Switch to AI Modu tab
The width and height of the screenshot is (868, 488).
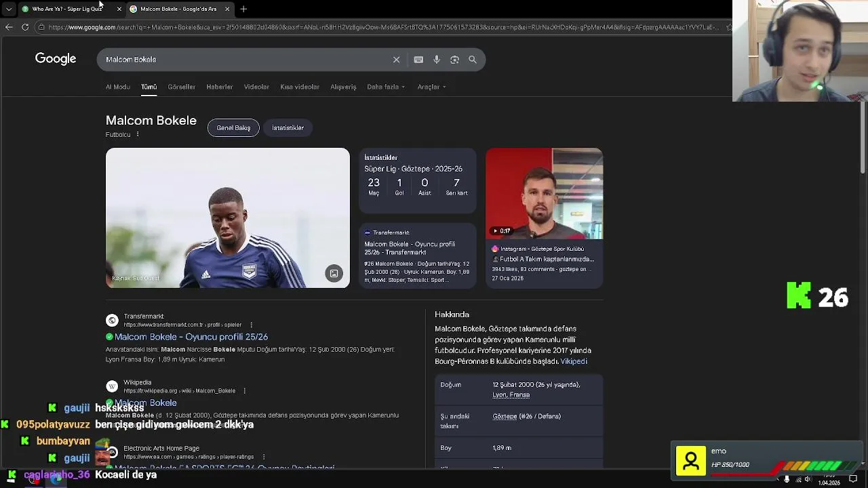[117, 87]
